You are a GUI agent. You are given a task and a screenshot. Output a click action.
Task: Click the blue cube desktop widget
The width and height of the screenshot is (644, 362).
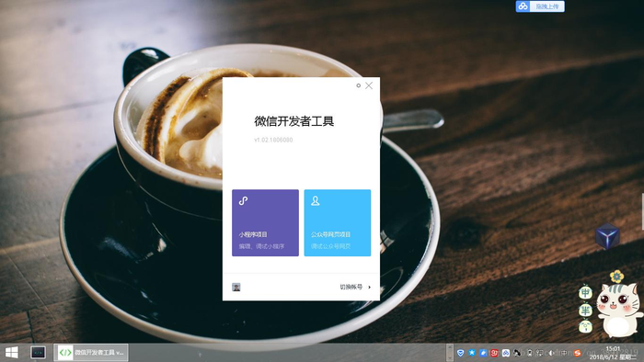607,236
